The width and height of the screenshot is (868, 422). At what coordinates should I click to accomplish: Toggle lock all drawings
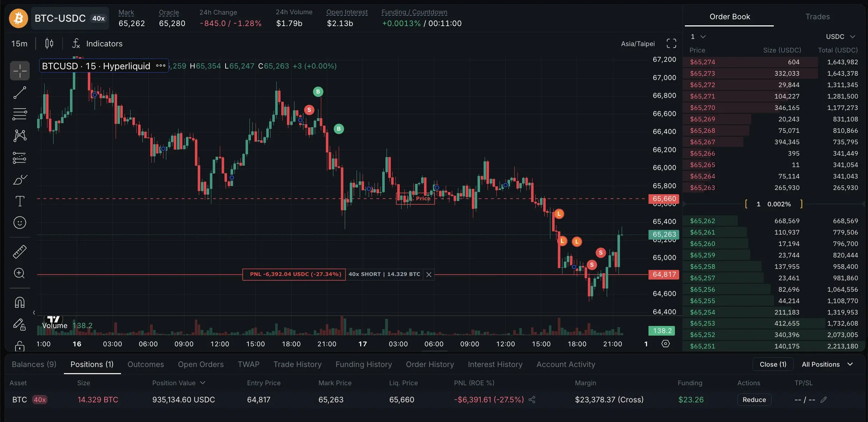[20, 346]
